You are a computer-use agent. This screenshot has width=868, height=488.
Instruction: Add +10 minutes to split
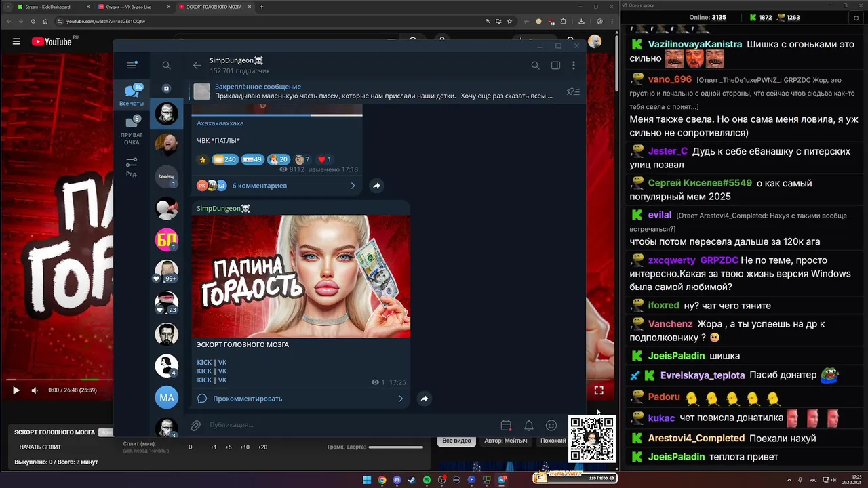tap(245, 447)
